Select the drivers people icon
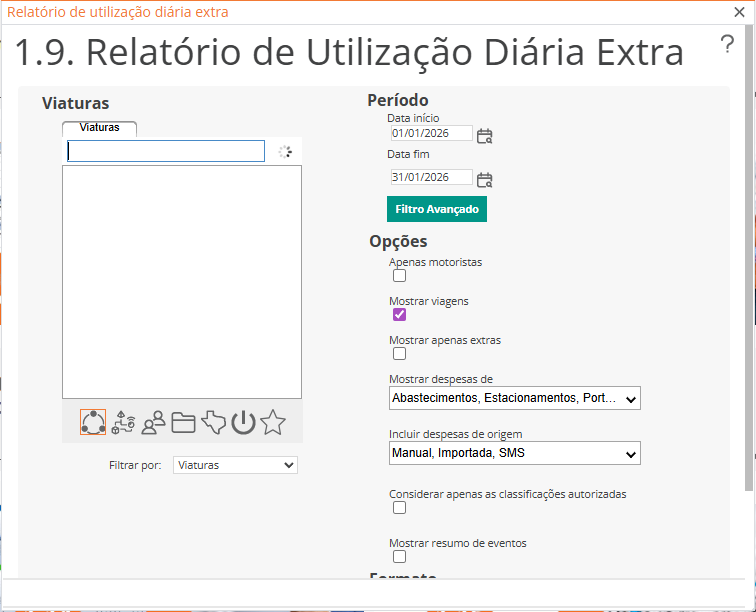This screenshot has width=756, height=612. tap(153, 423)
